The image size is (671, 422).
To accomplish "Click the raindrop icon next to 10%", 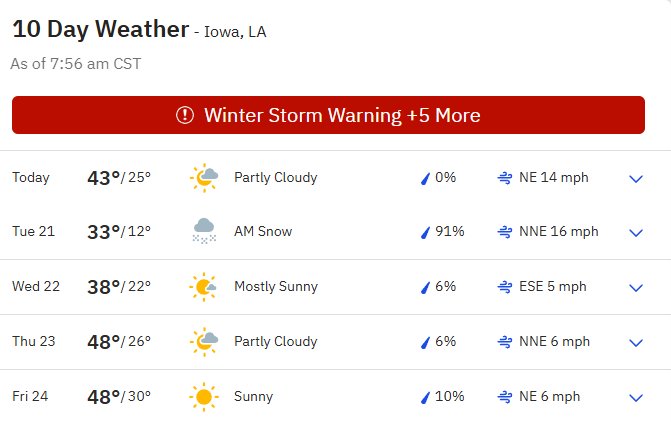I will click(425, 398).
